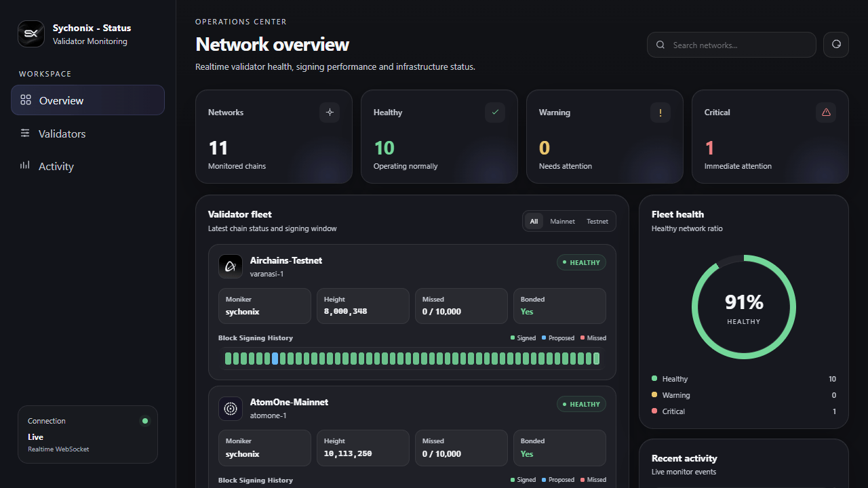This screenshot has width=868, height=488.
Task: Click the AtomOne-Mainnet chain logo
Action: (231, 409)
